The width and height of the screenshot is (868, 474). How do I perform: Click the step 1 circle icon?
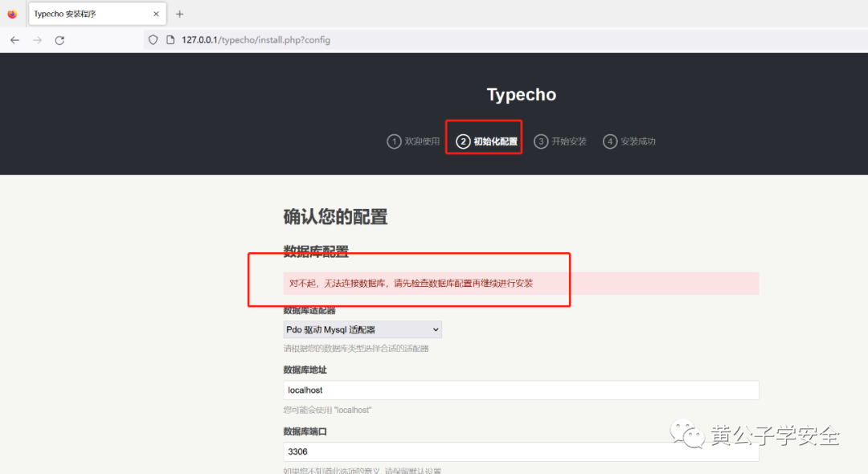coord(394,141)
